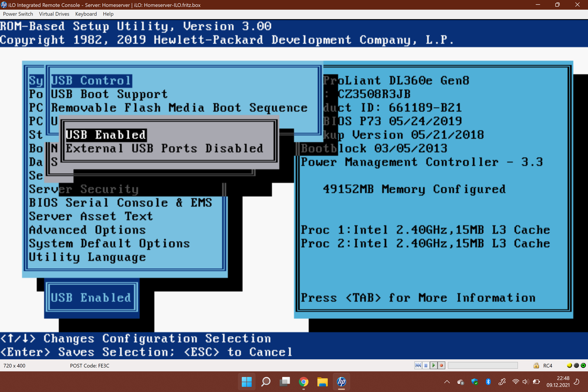588x392 pixels.
Task: Open the Virtual Drives menu
Action: (x=54, y=14)
